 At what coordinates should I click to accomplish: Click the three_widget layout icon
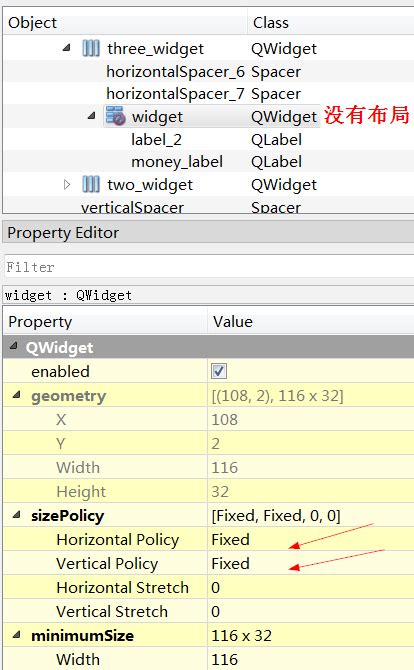pyautogui.click(x=91, y=48)
